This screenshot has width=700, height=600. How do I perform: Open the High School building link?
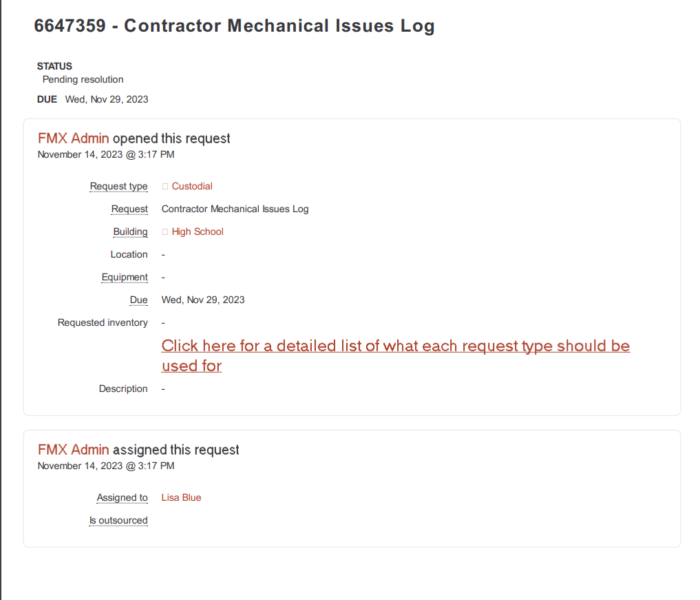point(198,232)
